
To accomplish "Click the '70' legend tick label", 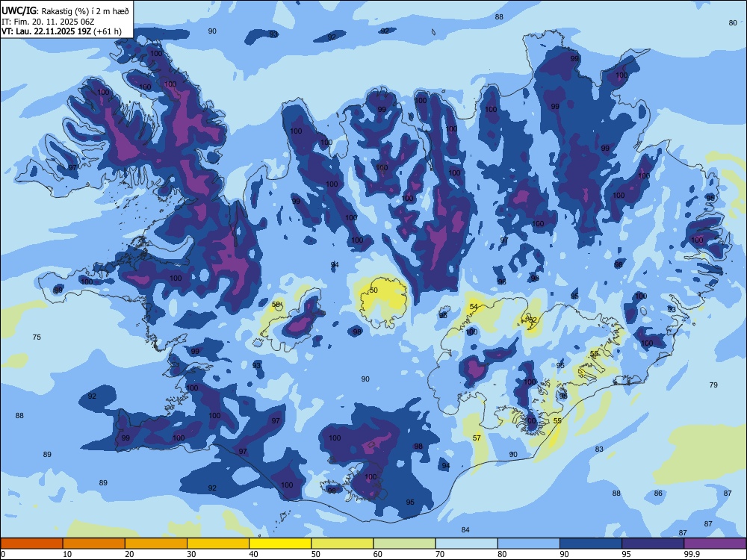I will coord(440,554).
